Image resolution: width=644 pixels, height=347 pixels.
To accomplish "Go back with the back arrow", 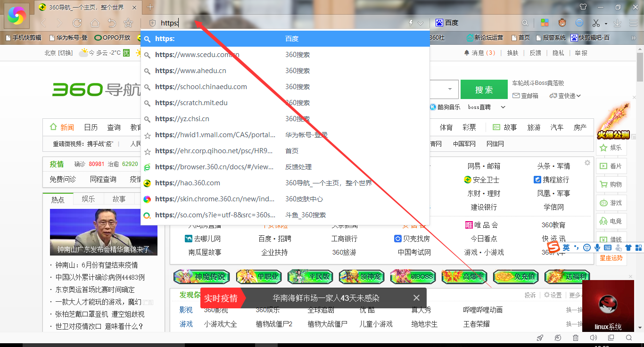I will (x=43, y=23).
